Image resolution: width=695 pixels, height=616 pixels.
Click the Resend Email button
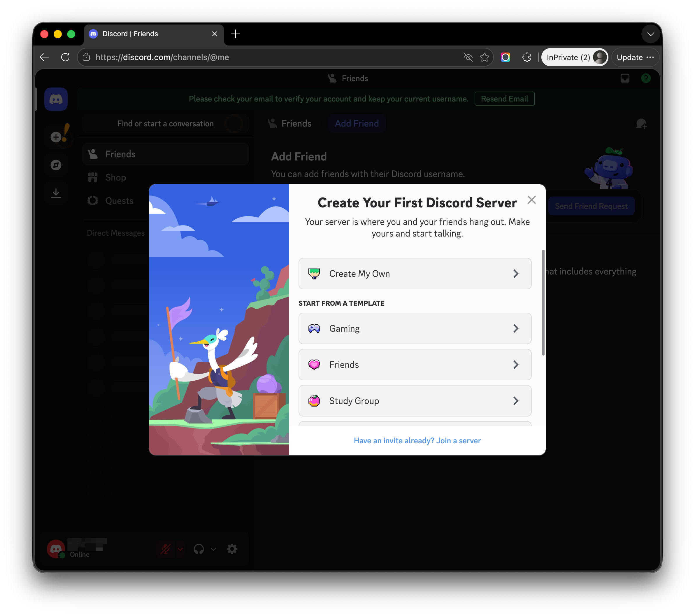[x=504, y=99]
